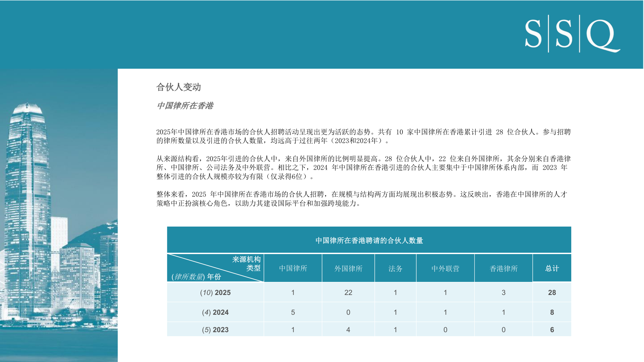The width and height of the screenshot is (644, 362).
Task: Click the 中外联营 column header
Action: (445, 268)
